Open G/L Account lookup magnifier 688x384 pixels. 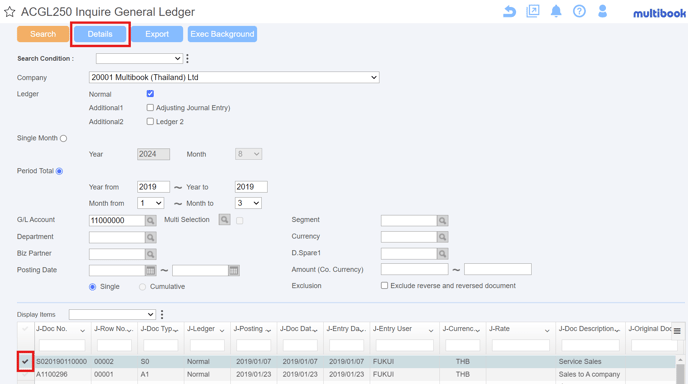(150, 220)
